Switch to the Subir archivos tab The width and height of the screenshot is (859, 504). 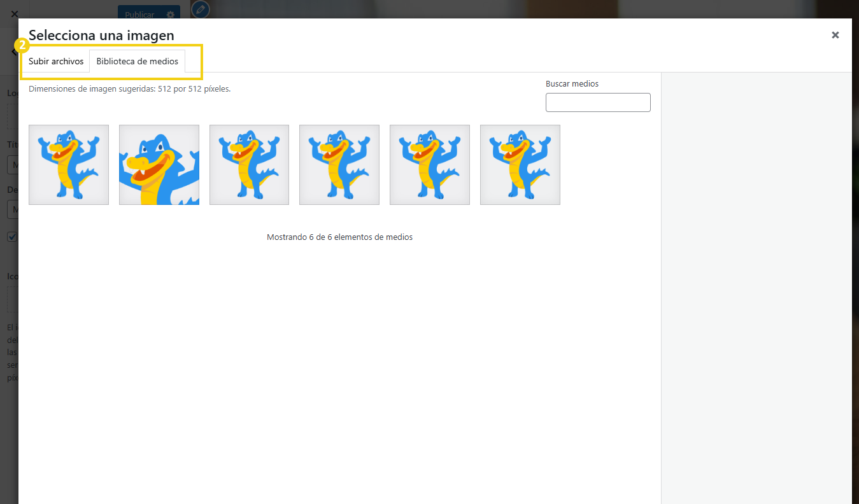pos(55,61)
